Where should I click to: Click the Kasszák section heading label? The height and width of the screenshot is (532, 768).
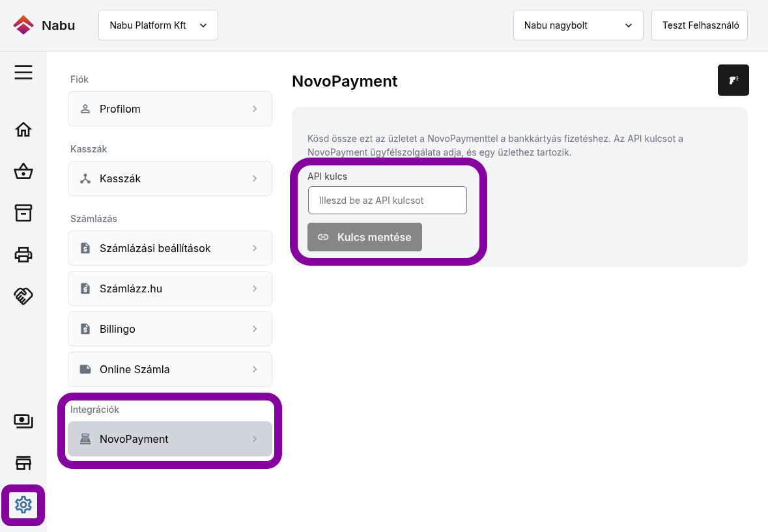tap(89, 149)
